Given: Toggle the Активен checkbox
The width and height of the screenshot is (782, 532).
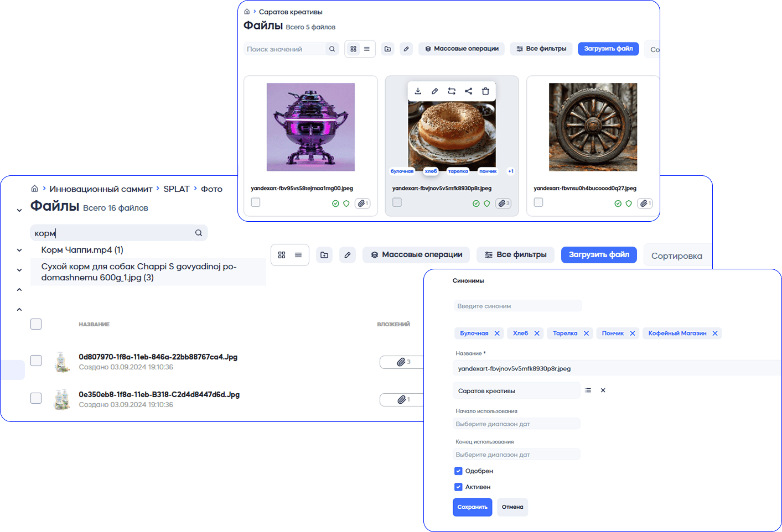Looking at the screenshot, I should pyautogui.click(x=458, y=487).
